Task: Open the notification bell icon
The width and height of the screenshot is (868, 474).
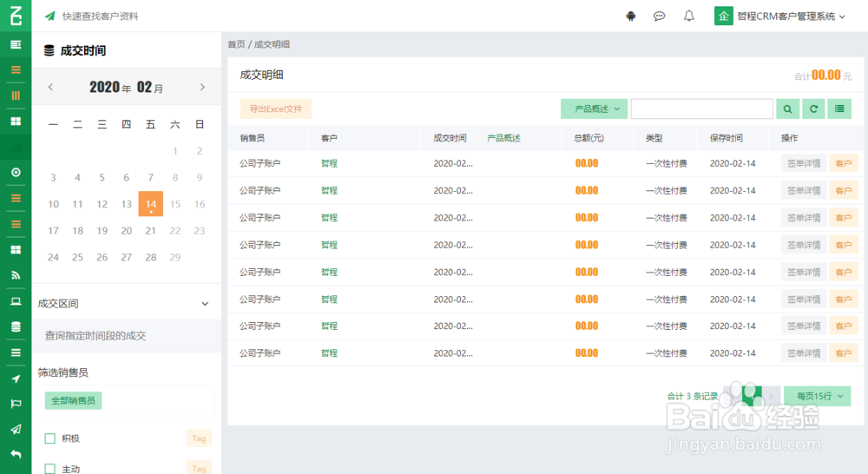Action: [x=688, y=16]
